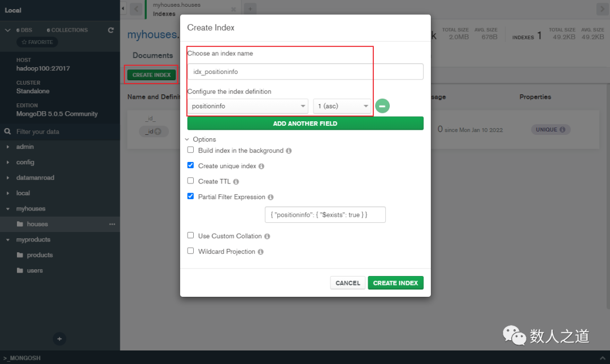
Task: Remove the positioninfo field with minus icon
Action: pos(382,106)
